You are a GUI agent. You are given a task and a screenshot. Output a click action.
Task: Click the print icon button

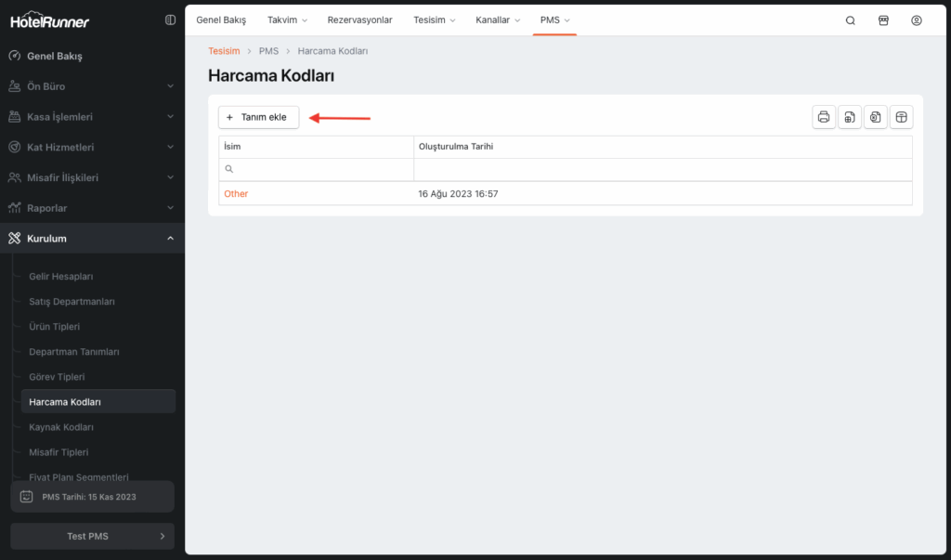click(823, 117)
